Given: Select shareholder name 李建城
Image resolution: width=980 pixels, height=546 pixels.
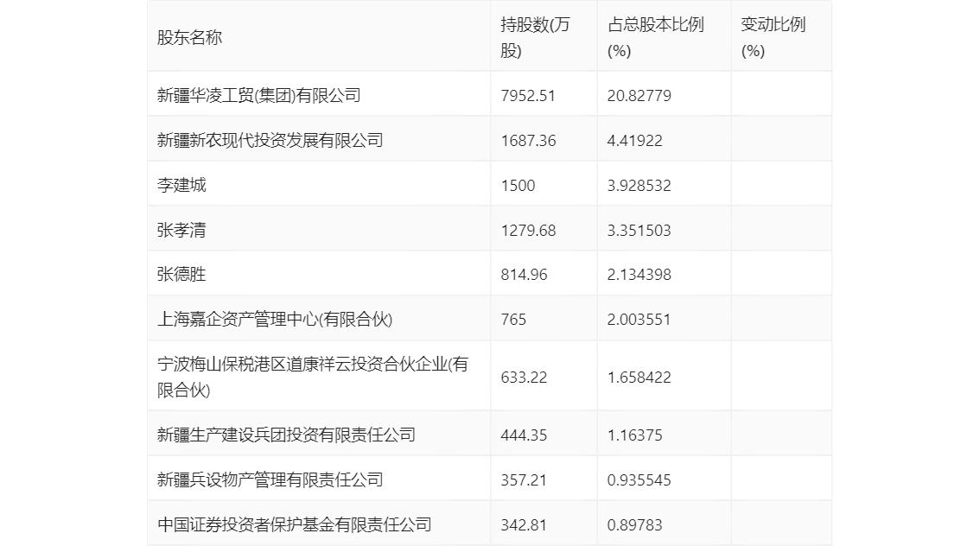Looking at the screenshot, I should point(181,186).
